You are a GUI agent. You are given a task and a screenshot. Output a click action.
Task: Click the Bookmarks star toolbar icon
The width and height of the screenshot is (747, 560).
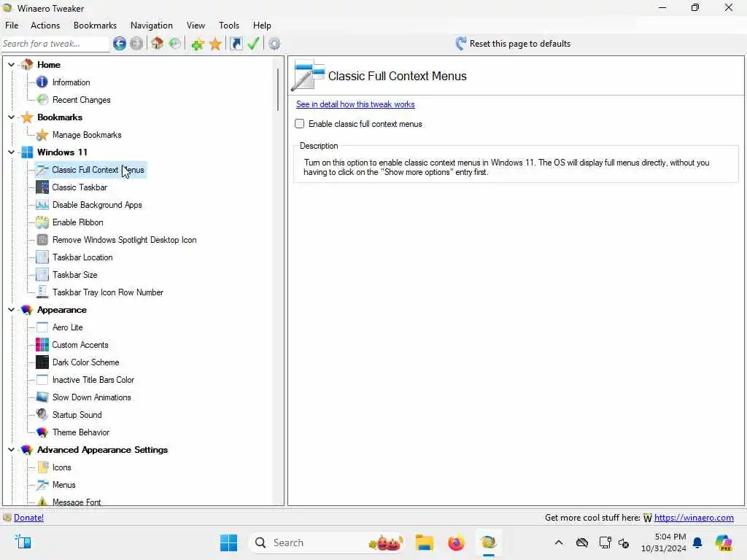[215, 44]
